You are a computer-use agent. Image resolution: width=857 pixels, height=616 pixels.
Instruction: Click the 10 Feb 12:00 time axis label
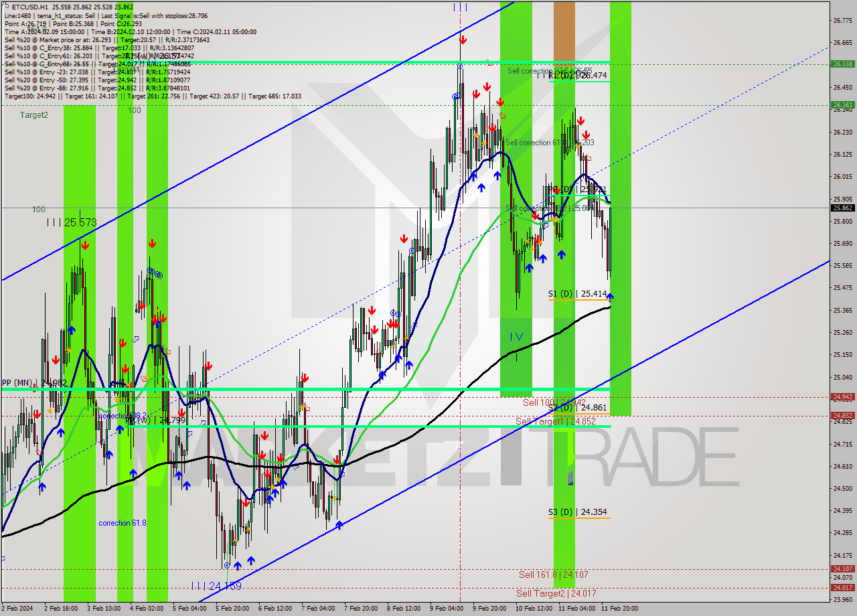pyautogui.click(x=534, y=609)
